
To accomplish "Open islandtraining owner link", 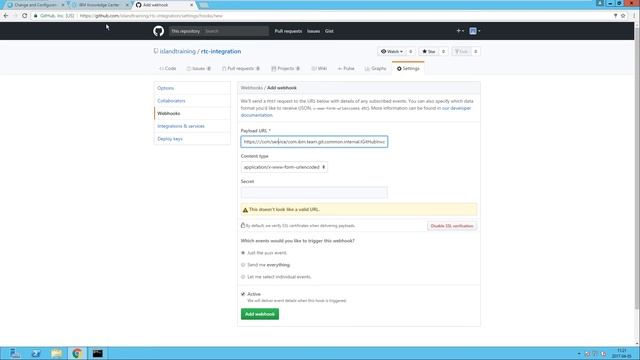I will click(178, 51).
